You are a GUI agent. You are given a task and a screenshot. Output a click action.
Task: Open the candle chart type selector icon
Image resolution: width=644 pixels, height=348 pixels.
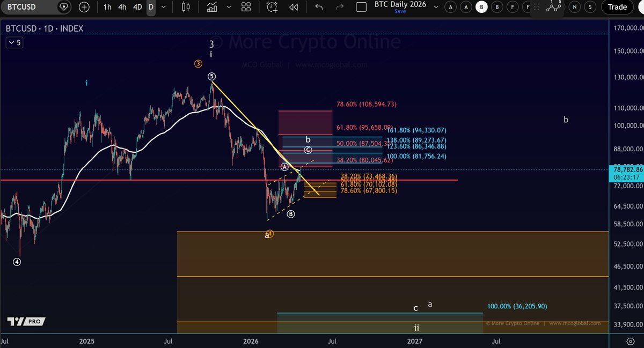click(186, 7)
